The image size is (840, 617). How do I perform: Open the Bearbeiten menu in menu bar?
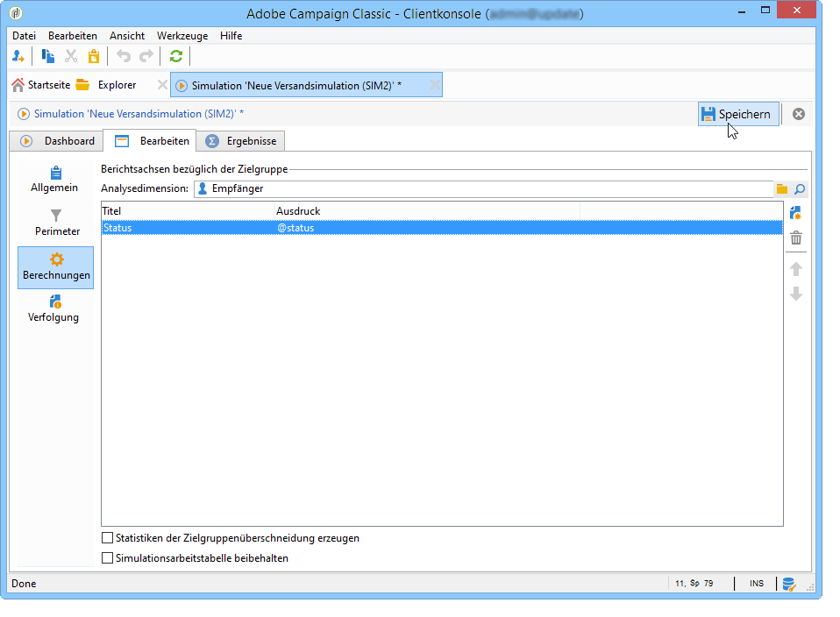[x=73, y=36]
